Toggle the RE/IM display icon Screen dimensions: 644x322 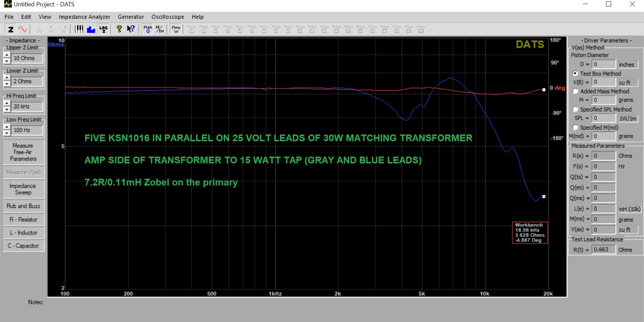pos(160,29)
